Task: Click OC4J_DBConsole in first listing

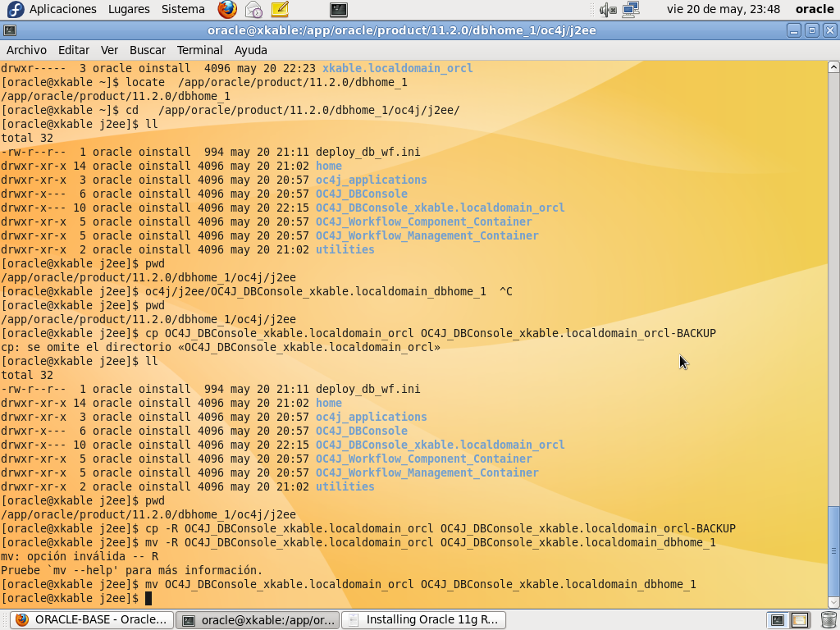Action: point(361,194)
